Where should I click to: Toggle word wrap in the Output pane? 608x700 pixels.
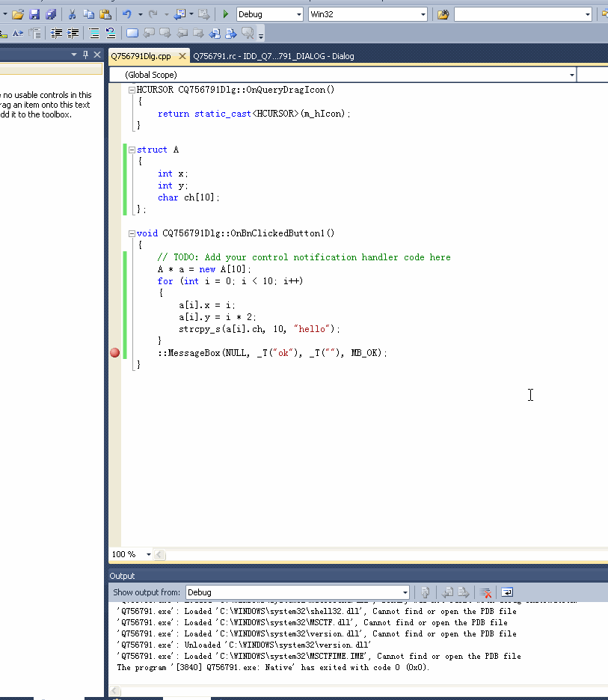(x=507, y=592)
